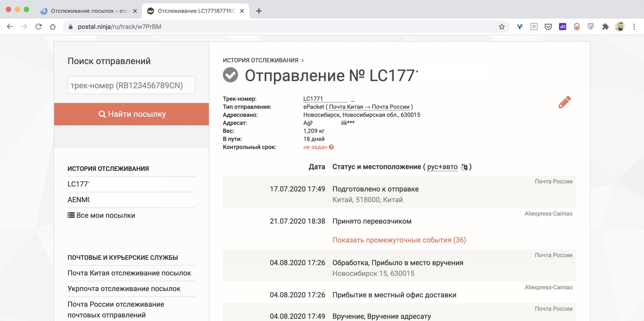Click 'Обработка, Прибыло в место вручения' status
Screen dimensions: 644x321
tap(398, 263)
